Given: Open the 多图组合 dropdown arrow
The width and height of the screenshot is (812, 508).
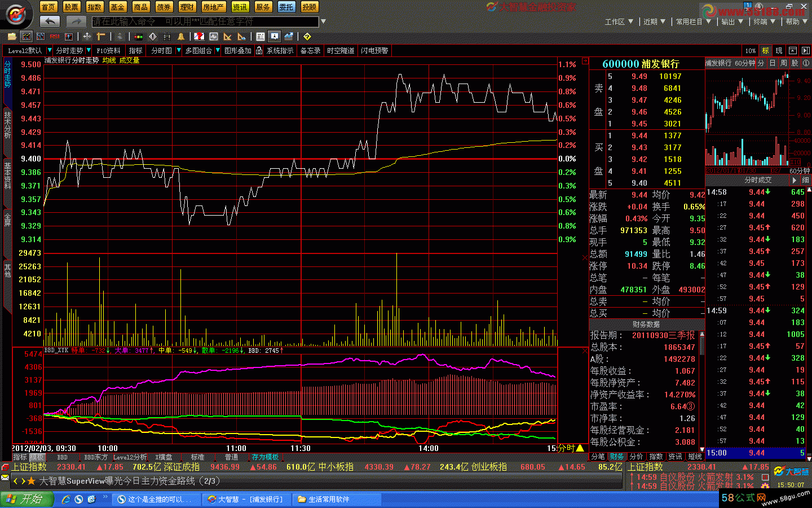Looking at the screenshot, I should point(218,50).
